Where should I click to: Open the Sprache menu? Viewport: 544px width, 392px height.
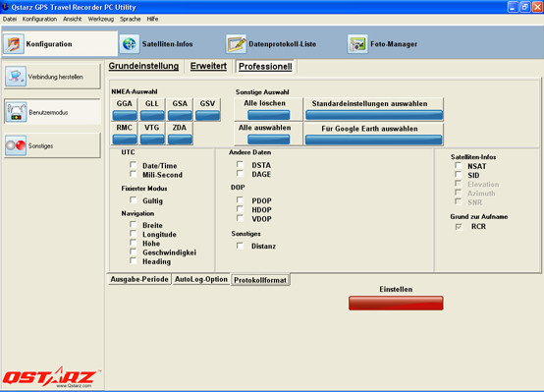(130, 19)
